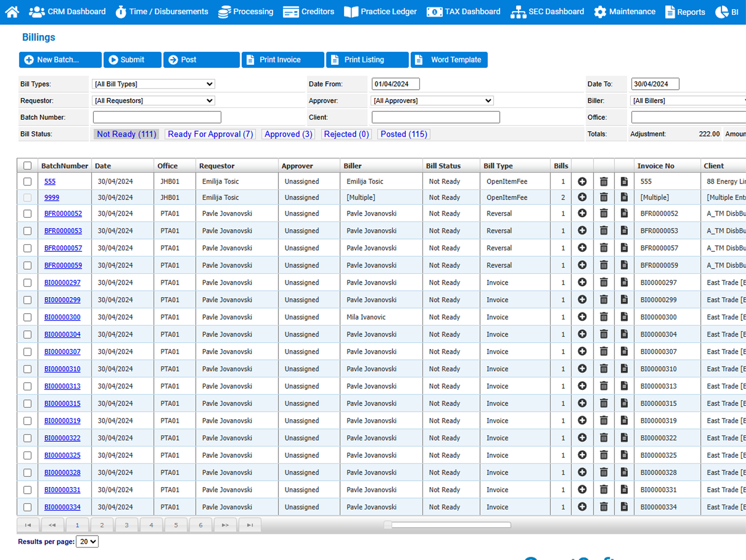Delete batch BI00000307 using its trash icon
This screenshot has width=746, height=560.
click(x=604, y=352)
